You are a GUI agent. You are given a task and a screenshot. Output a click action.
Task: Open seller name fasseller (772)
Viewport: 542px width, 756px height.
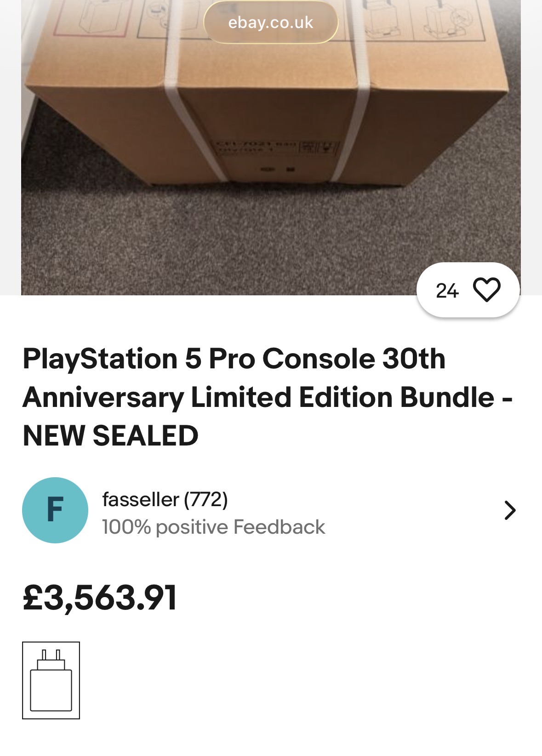(x=165, y=499)
